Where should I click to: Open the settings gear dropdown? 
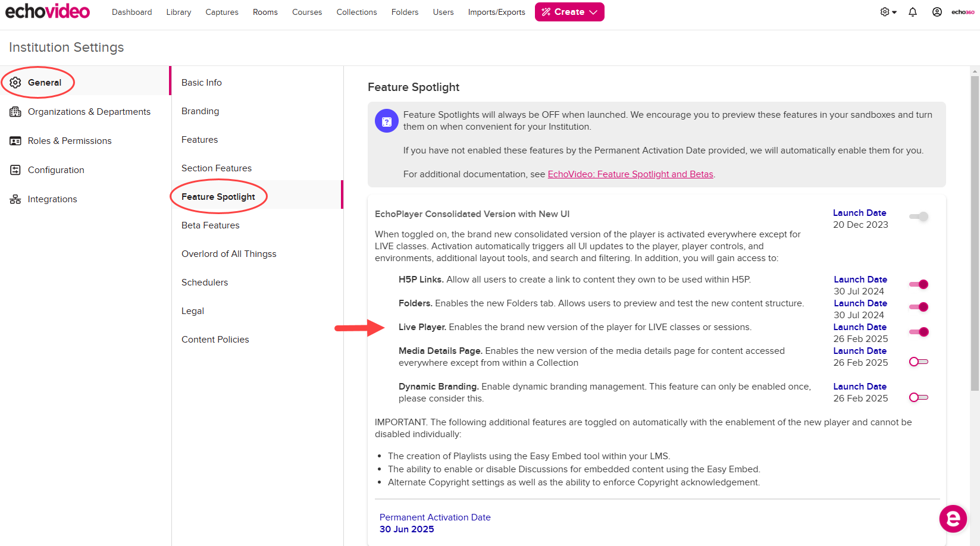point(888,12)
